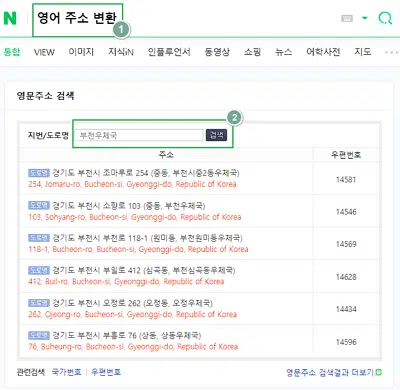Image resolution: width=400 pixels, height=390 pixels.
Task: Select the 뉴스 tab
Action: (x=284, y=52)
